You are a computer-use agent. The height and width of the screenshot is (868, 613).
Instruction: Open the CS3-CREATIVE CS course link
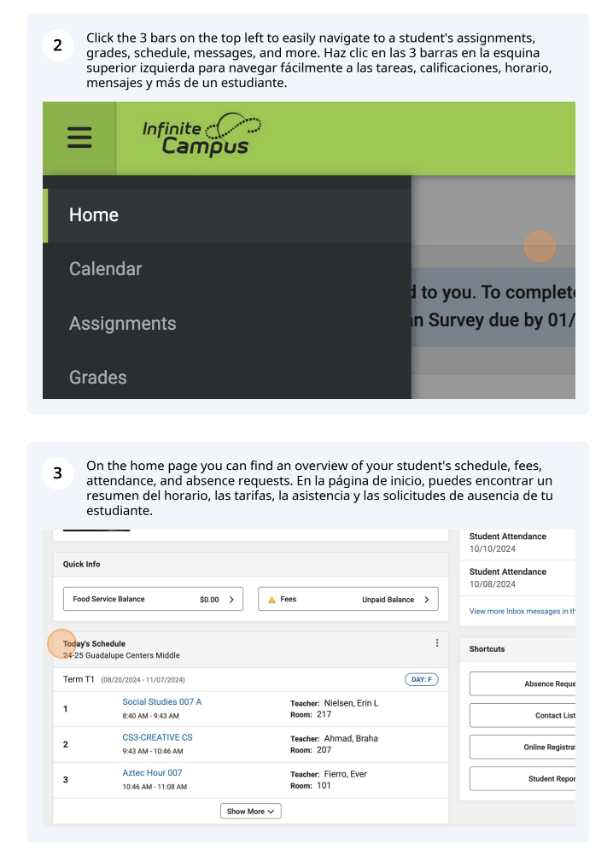click(157, 737)
